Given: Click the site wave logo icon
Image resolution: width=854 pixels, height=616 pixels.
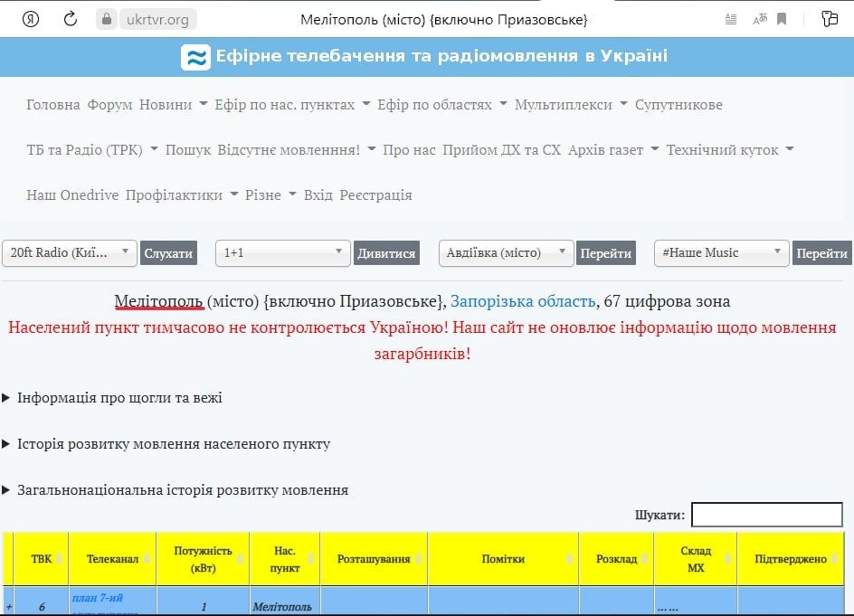Looking at the screenshot, I should tap(195, 57).
